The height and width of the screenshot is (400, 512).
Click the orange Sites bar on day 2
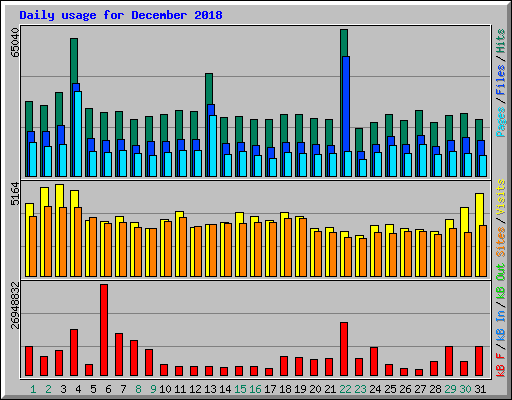click(x=48, y=242)
